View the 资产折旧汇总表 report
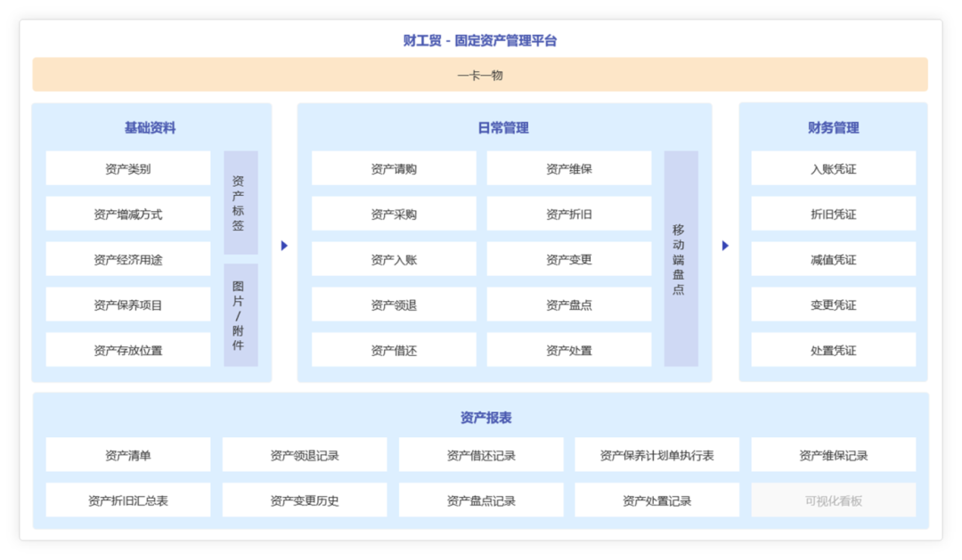 pos(129,499)
